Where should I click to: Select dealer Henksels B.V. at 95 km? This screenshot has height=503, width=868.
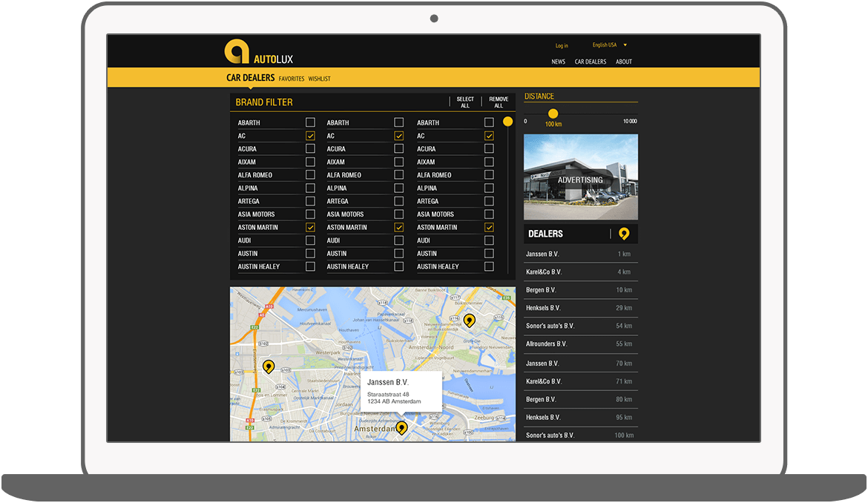[581, 417]
